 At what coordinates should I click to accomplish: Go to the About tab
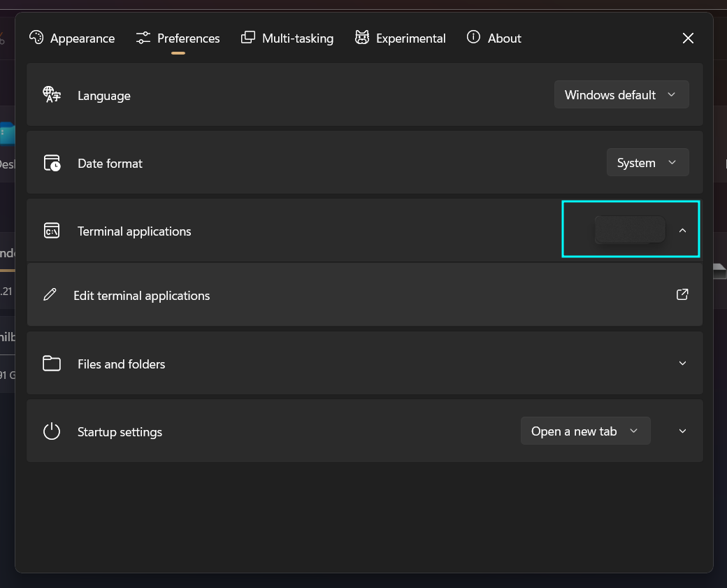[x=494, y=38]
